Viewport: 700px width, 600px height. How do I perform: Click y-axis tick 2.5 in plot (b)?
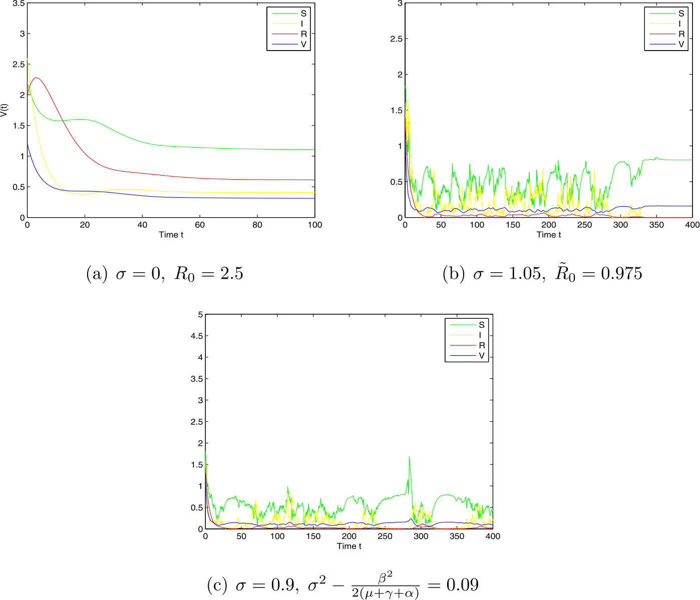pyautogui.click(x=396, y=39)
